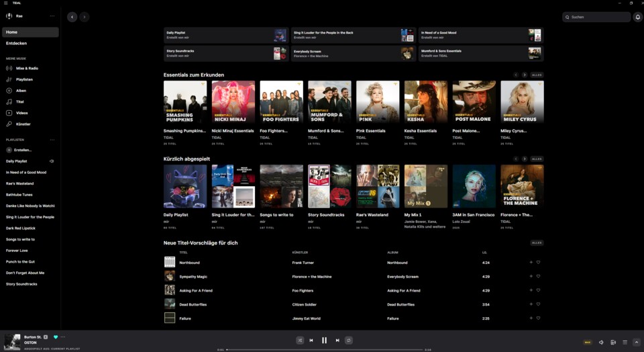This screenshot has width=644, height=352.
Task: Go back with the left arrow button
Action: [72, 17]
